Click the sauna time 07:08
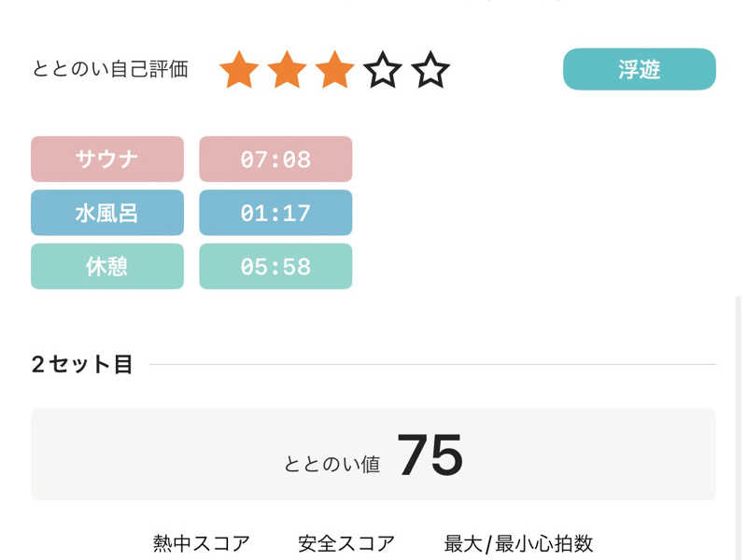The image size is (747, 560). [275, 159]
